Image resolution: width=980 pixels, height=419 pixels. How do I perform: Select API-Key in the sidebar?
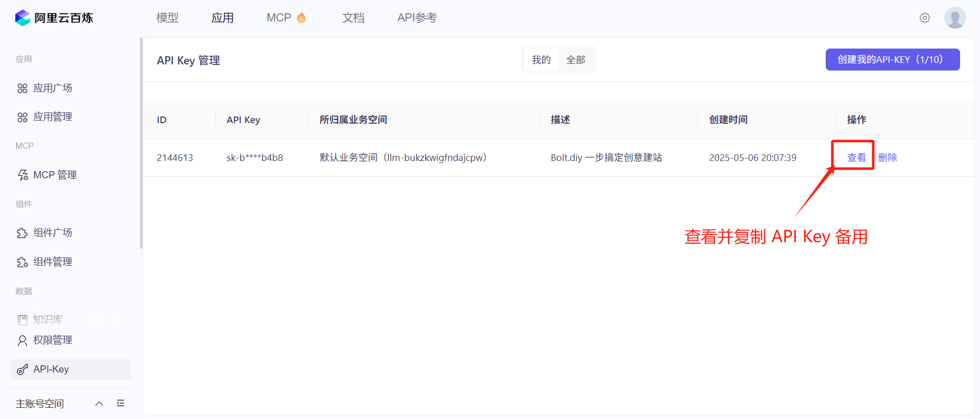pos(71,369)
